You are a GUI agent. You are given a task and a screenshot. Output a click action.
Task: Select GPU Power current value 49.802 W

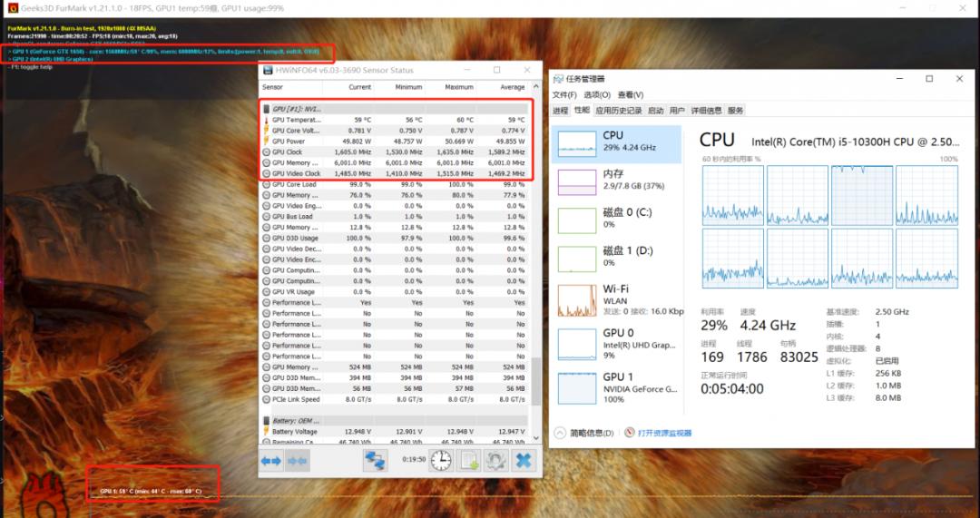(356, 142)
